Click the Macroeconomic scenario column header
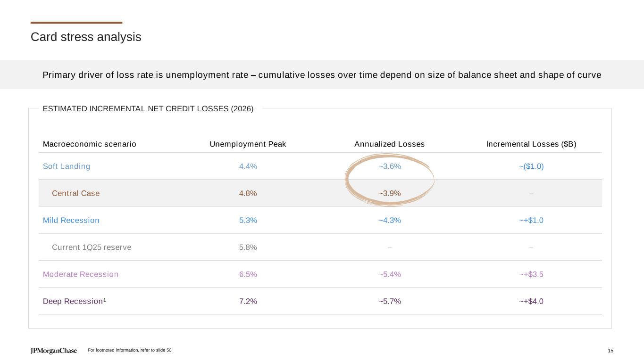Screen dimensions: 644x362 [90, 144]
